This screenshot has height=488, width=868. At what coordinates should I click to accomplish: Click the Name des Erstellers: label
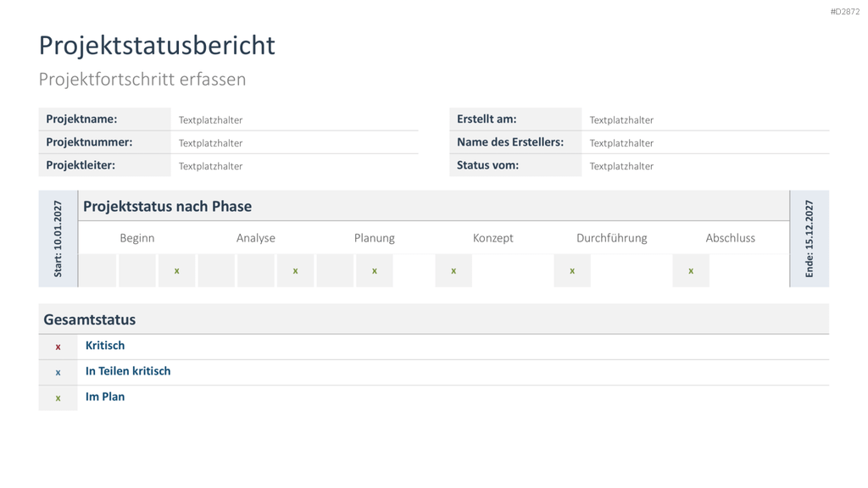pos(510,142)
